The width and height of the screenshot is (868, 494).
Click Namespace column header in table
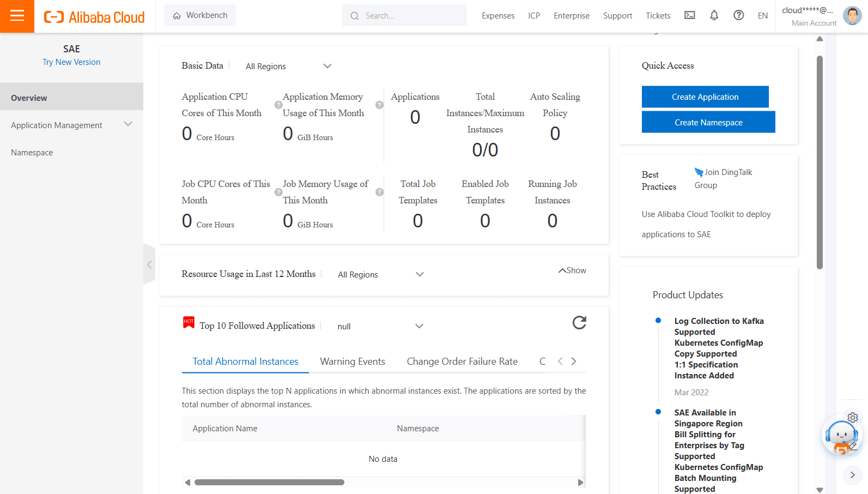[x=418, y=429]
